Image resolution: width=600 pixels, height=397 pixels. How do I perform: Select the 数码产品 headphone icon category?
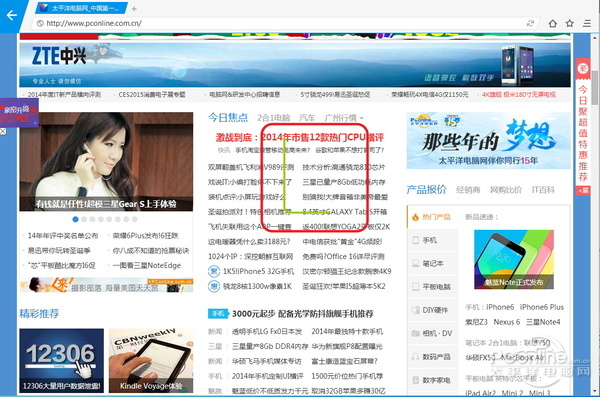416,356
